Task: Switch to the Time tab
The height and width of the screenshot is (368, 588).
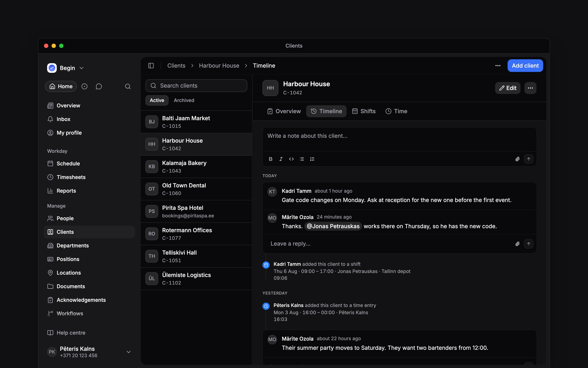Action: tap(396, 111)
